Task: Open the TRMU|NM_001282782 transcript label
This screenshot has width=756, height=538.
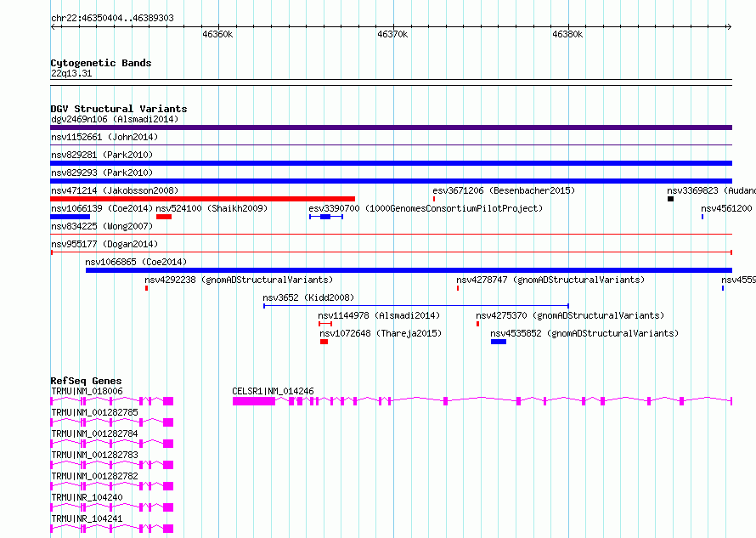Action: pos(94,476)
